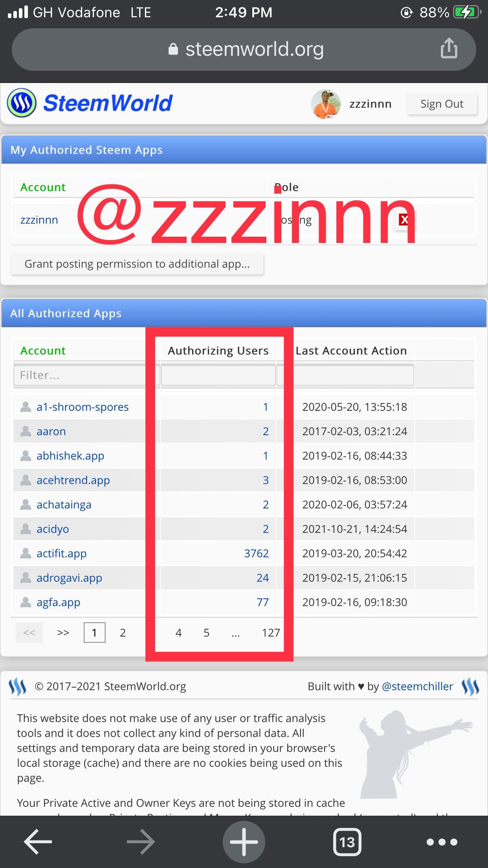This screenshot has width=488, height=868.
Task: Open the adrogavi.app account link
Action: coord(69,578)
